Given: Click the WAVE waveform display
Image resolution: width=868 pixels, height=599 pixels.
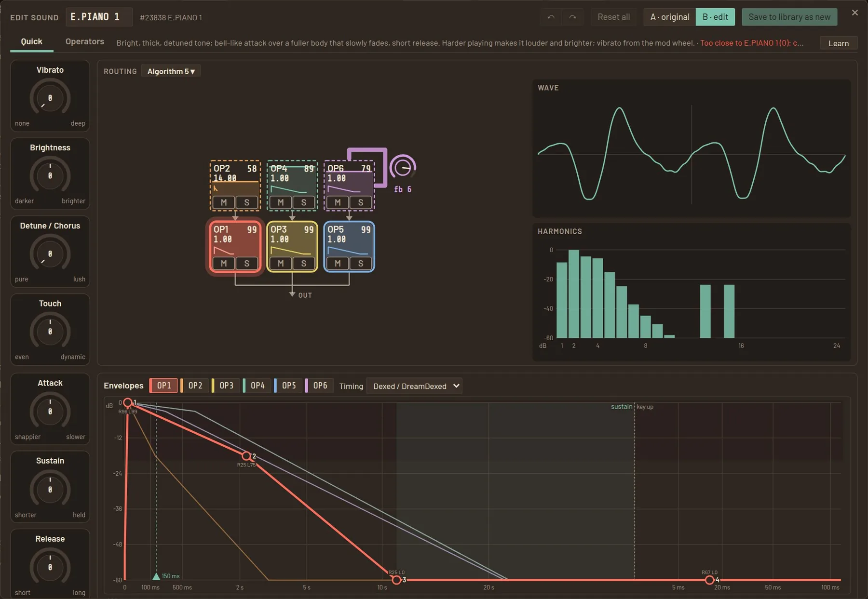Looking at the screenshot, I should [692, 148].
